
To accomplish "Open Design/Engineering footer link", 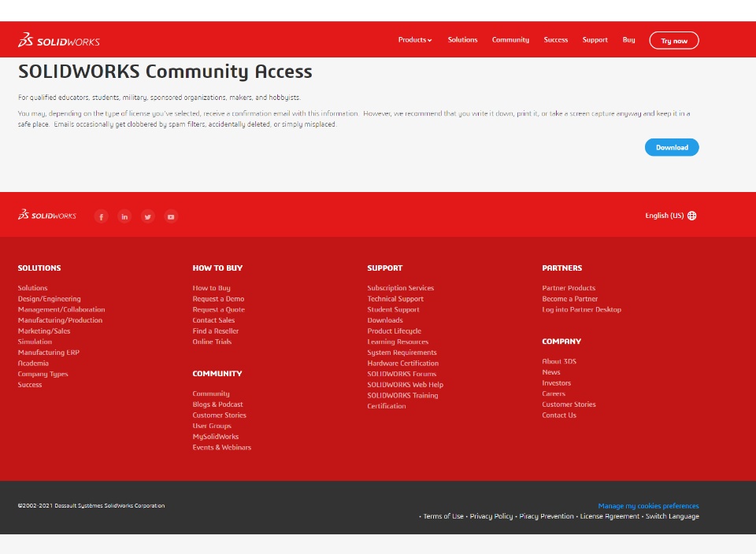I will [x=49, y=299].
